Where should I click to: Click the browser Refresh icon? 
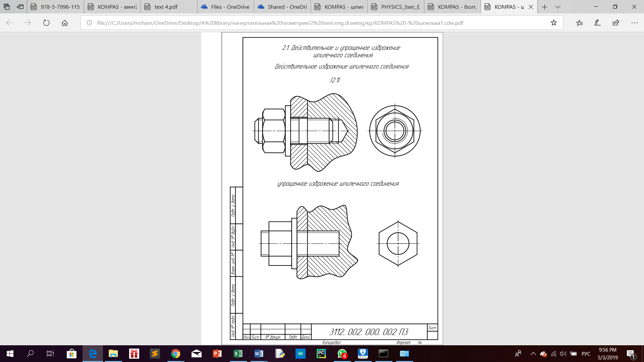46,23
